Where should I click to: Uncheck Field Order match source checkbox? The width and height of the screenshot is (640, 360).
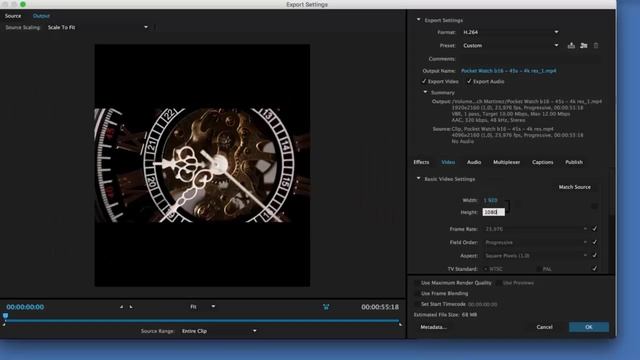(594, 242)
